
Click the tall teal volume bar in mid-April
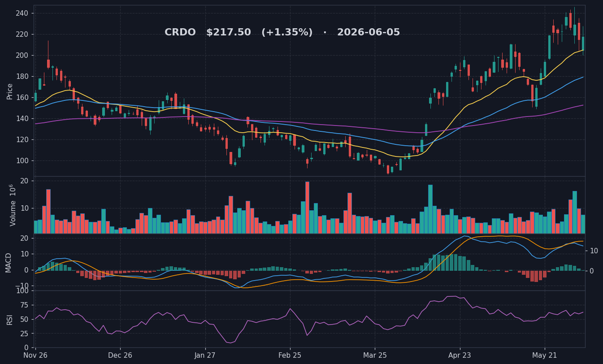430,209
